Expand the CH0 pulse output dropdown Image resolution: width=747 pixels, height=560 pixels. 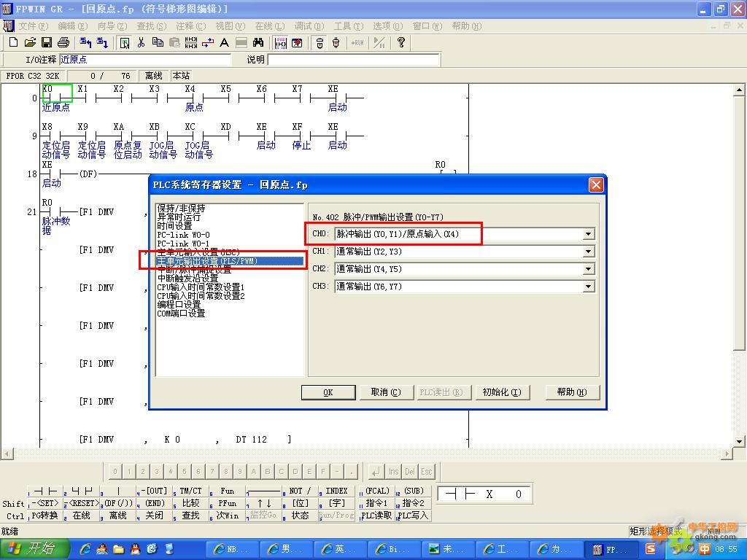[589, 234]
